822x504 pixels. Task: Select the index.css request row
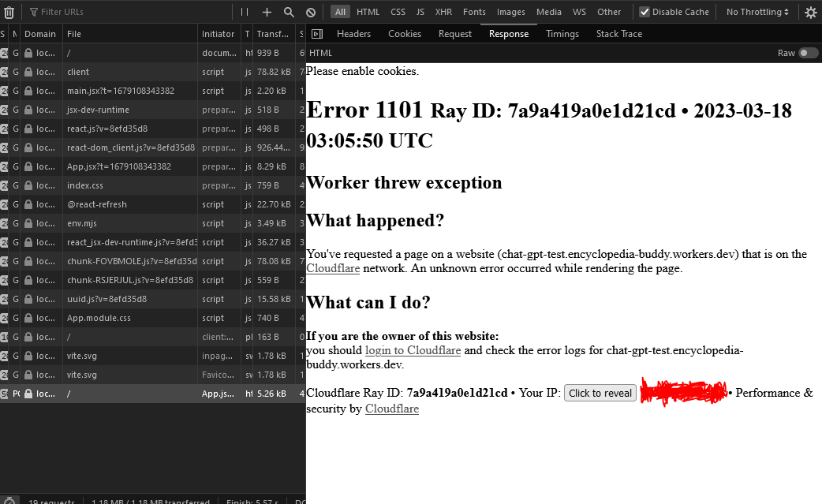(x=152, y=185)
